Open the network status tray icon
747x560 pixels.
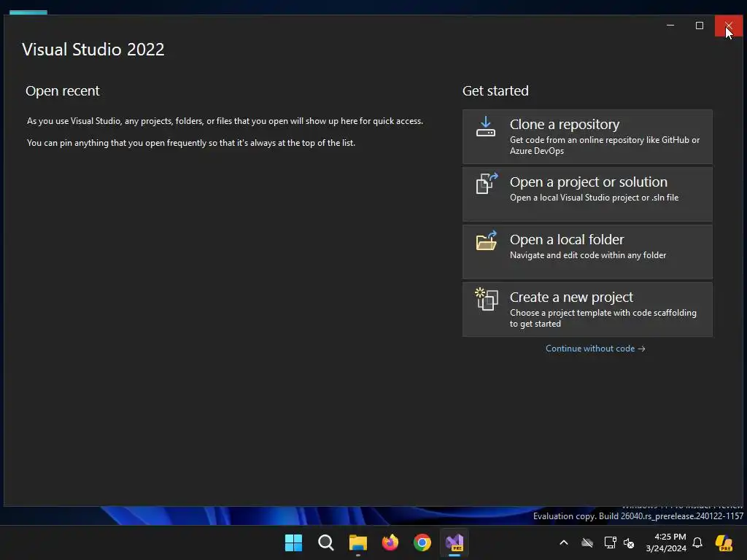pyautogui.click(x=611, y=542)
